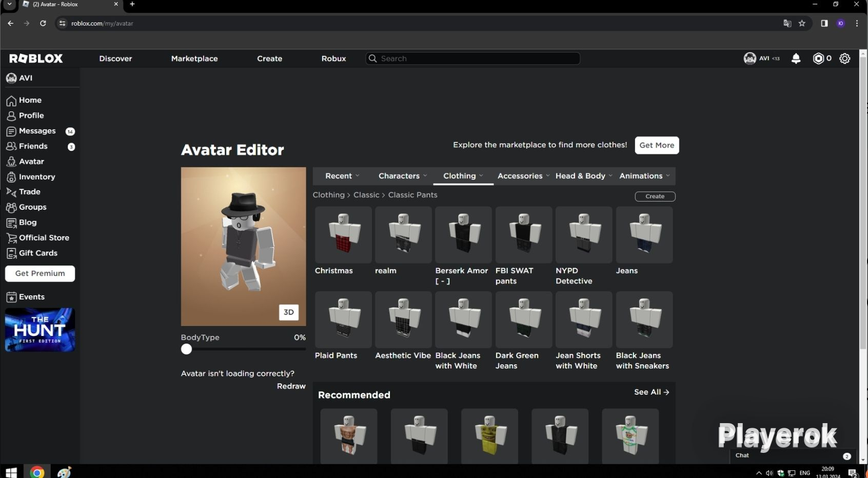Image resolution: width=868 pixels, height=478 pixels.
Task: Open Chrome side panel icon
Action: coord(824,23)
